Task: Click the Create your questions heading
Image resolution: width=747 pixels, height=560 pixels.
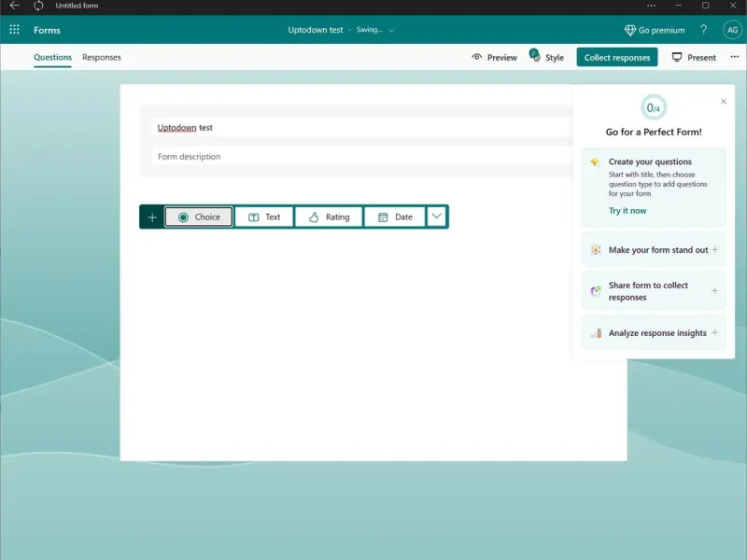Action: point(650,161)
